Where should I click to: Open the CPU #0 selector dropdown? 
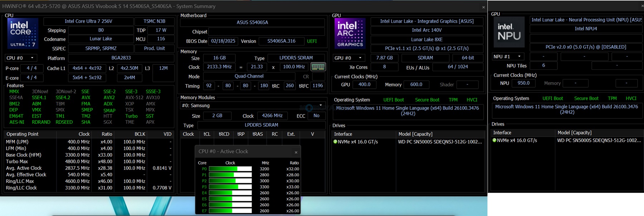[x=21, y=58]
